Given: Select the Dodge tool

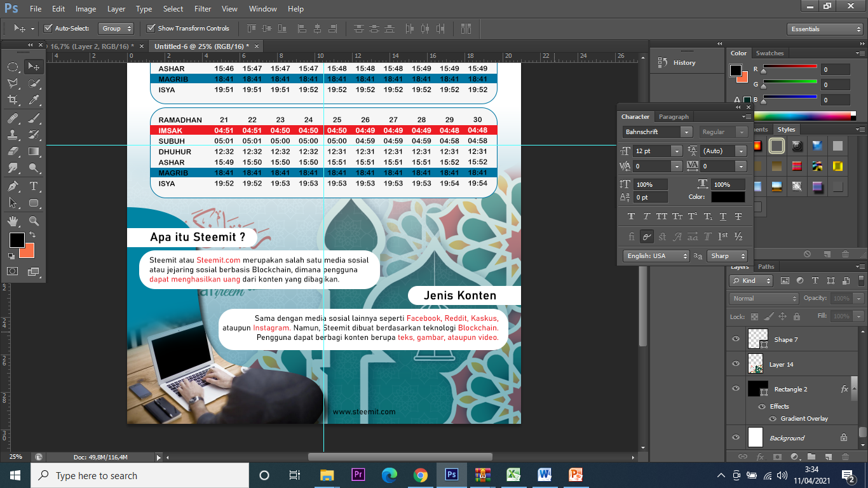Looking at the screenshot, I should click(34, 168).
